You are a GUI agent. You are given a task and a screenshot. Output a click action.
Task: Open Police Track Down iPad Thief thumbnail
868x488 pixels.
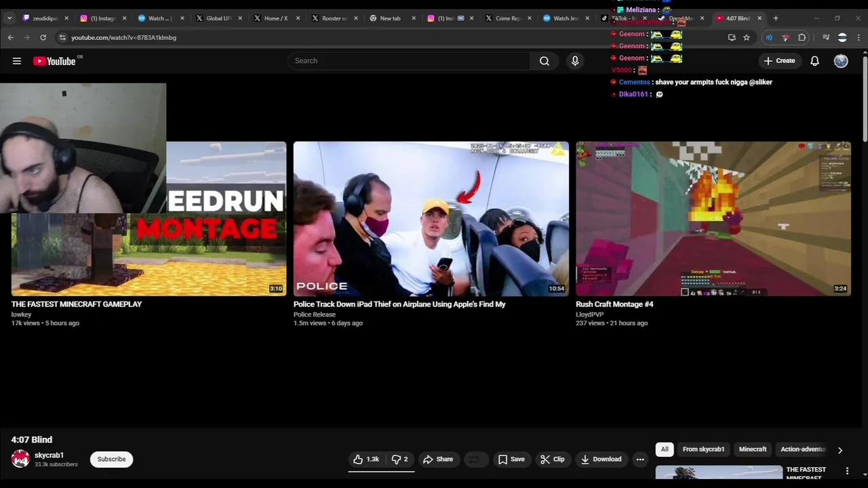coord(431,218)
